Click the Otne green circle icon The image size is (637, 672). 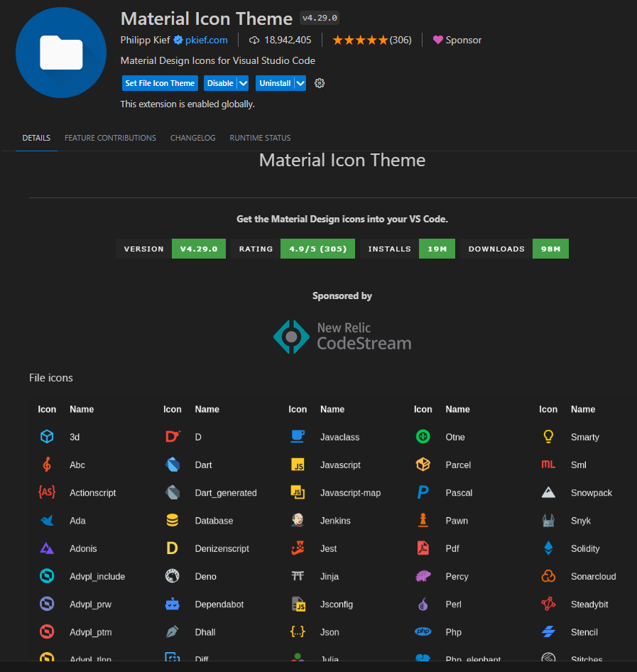[423, 437]
